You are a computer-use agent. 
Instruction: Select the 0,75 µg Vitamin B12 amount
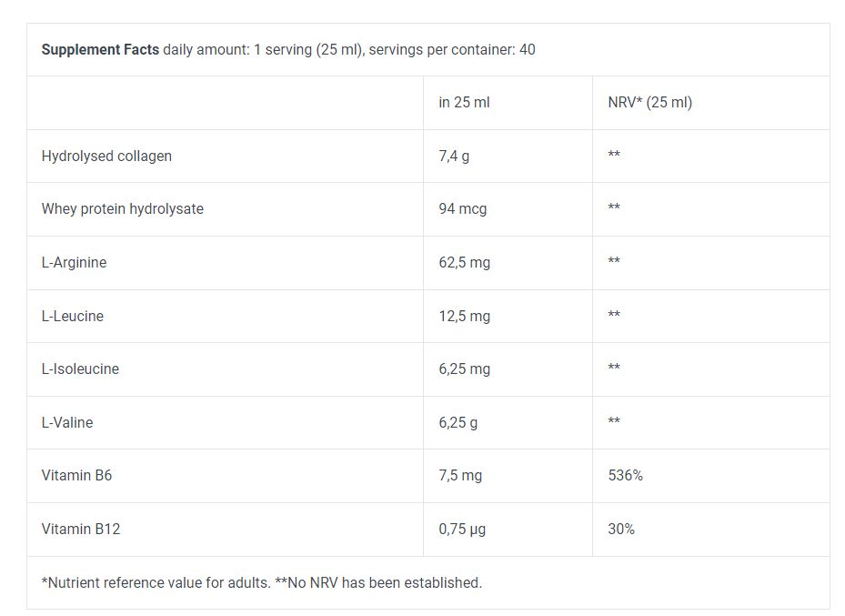462,529
